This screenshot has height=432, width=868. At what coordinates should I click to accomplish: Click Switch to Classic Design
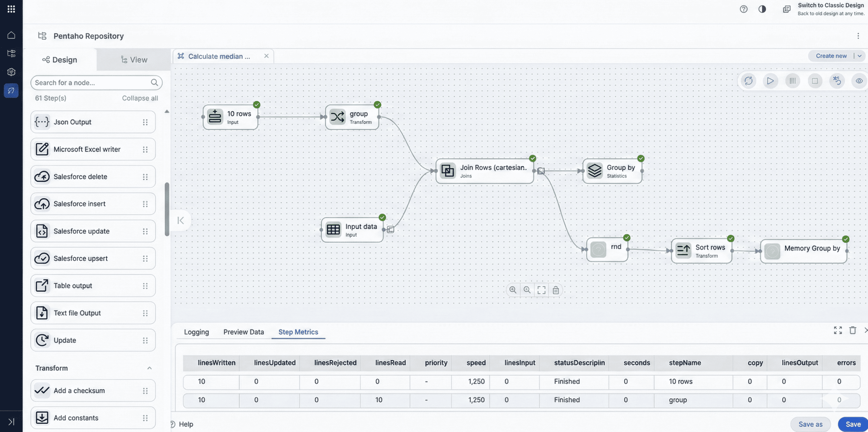click(x=830, y=5)
